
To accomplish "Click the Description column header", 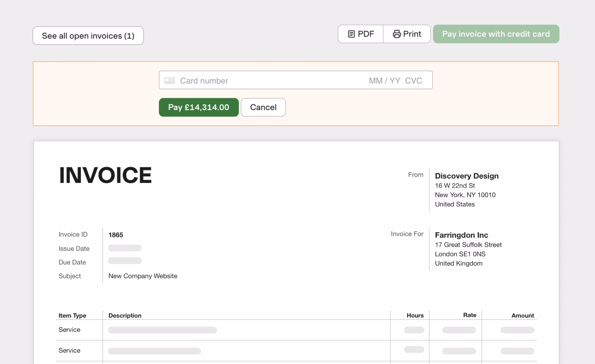I will tap(125, 315).
